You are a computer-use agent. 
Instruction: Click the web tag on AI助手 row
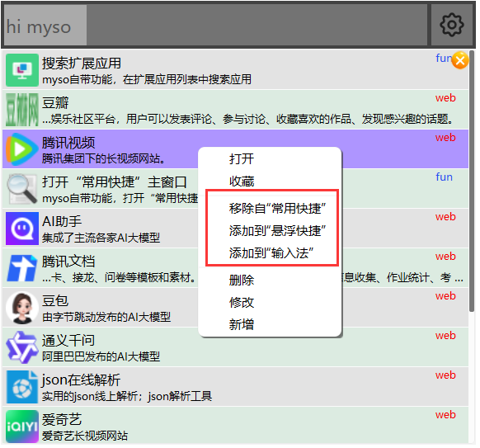pyautogui.click(x=445, y=217)
